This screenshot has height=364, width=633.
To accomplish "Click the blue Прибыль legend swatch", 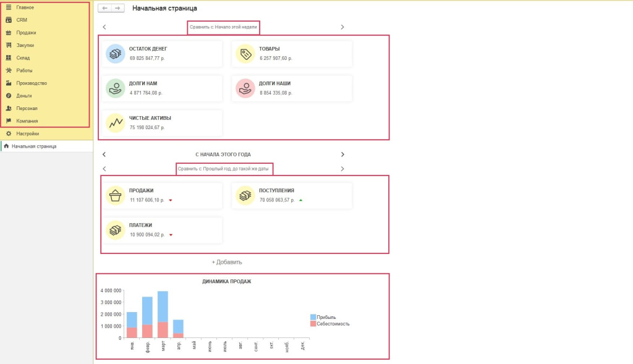I will coord(313,317).
